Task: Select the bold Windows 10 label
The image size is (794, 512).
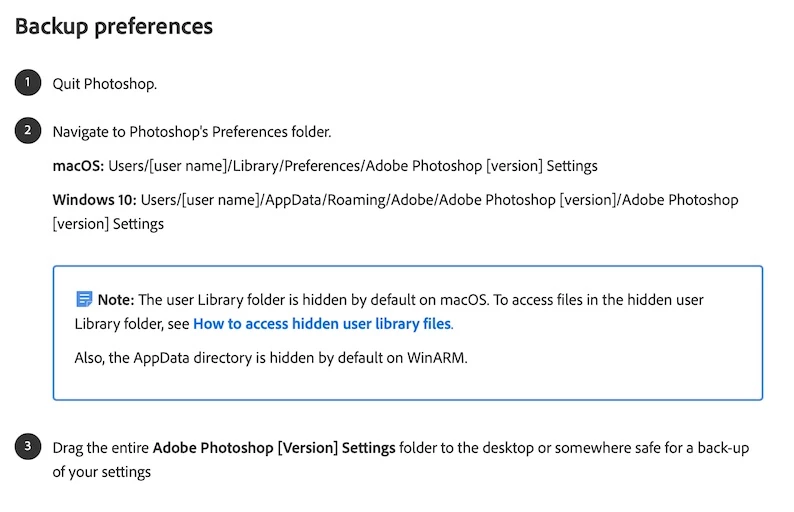Action: [94, 199]
